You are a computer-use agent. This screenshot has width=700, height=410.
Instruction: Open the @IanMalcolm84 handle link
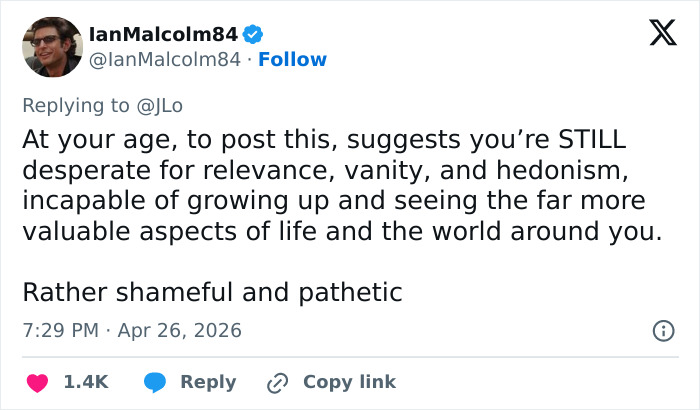pos(165,60)
